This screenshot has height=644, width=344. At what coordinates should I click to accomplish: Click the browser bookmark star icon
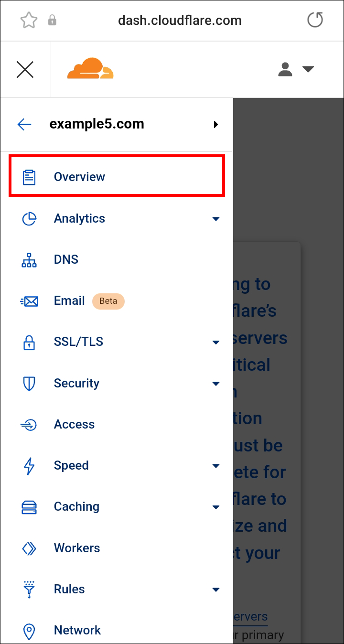pyautogui.click(x=29, y=20)
